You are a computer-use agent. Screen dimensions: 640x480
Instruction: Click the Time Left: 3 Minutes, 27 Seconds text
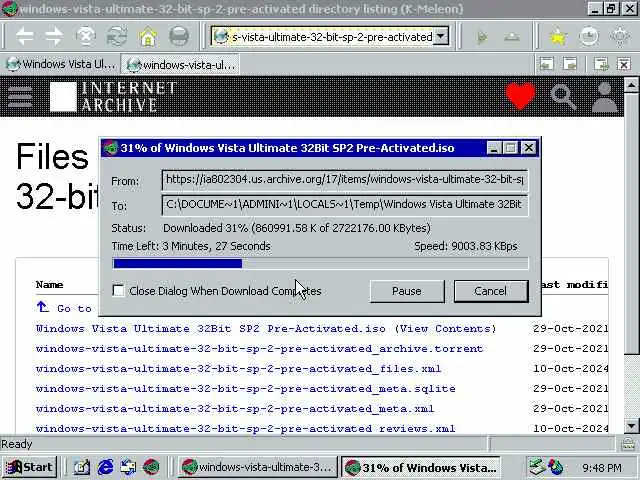tap(191, 246)
